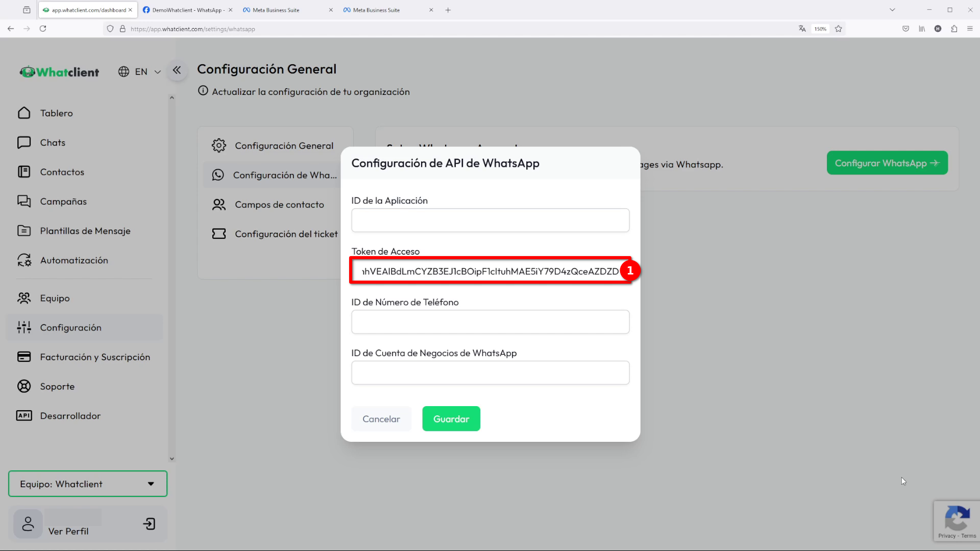Open the Configuración sliders icon
The width and height of the screenshot is (980, 551).
pyautogui.click(x=24, y=328)
